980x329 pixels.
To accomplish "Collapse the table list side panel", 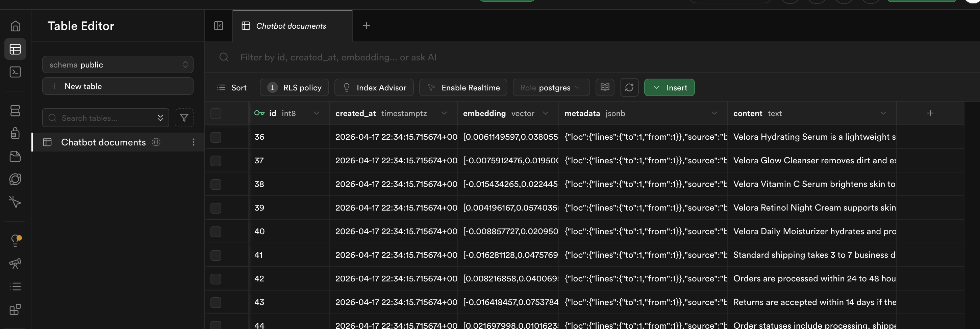I will [x=218, y=26].
